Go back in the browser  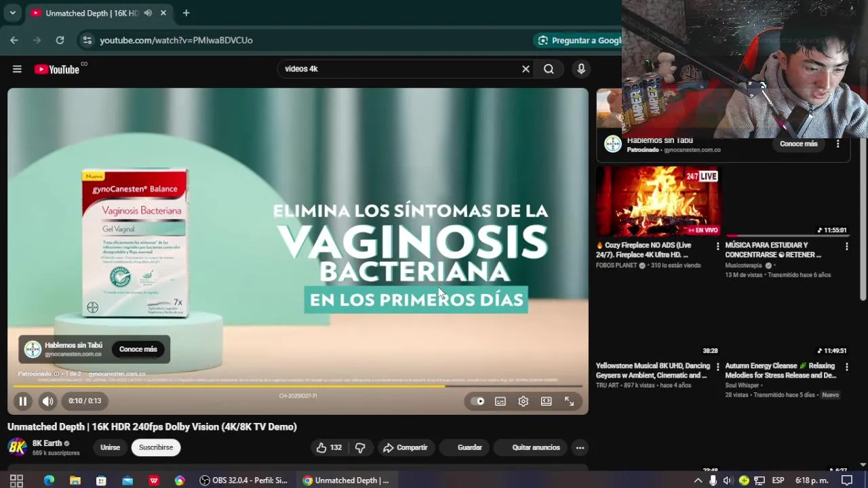coord(14,40)
